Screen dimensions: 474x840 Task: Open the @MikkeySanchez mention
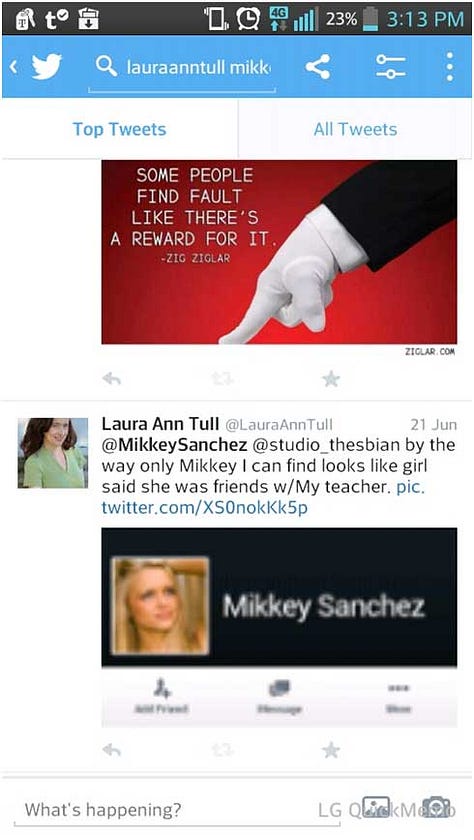[174, 445]
